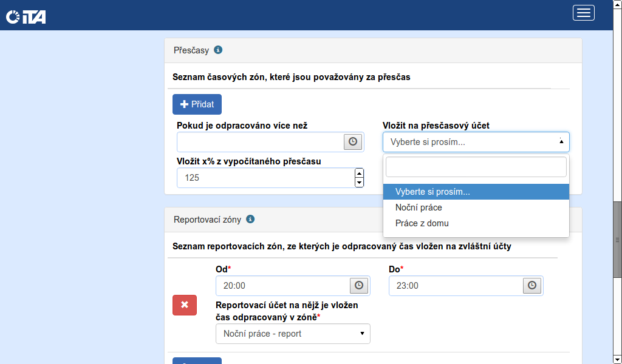622x364 pixels.
Task: Show info tooltip next to Reportovací zóny
Action: (x=250, y=219)
